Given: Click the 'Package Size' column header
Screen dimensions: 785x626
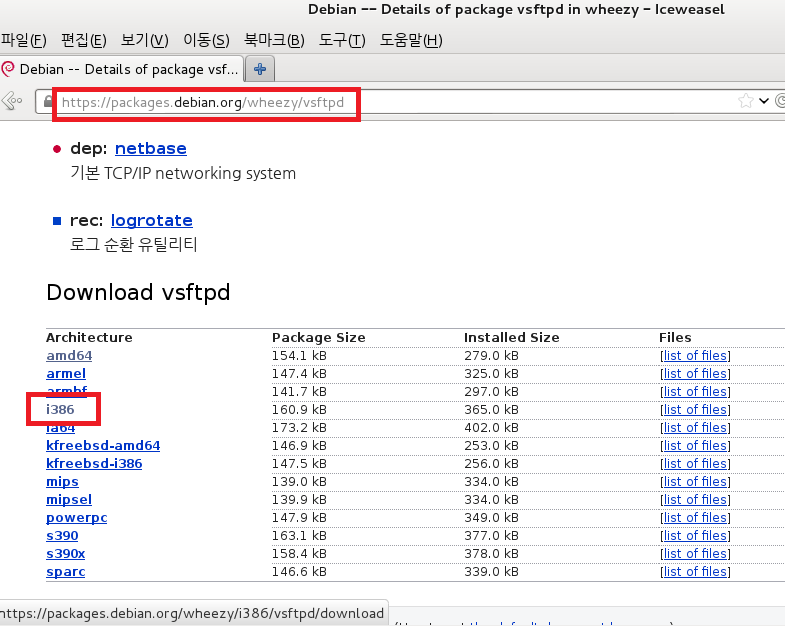Looking at the screenshot, I should pos(318,338).
